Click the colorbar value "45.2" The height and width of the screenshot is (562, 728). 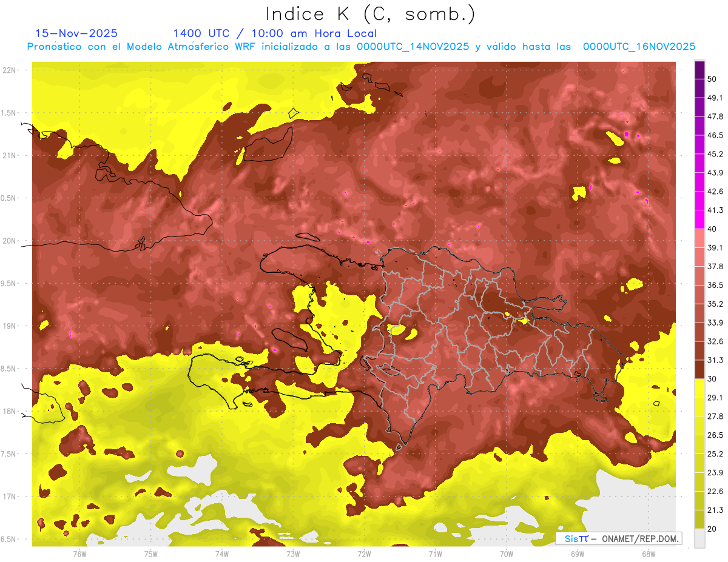715,154
